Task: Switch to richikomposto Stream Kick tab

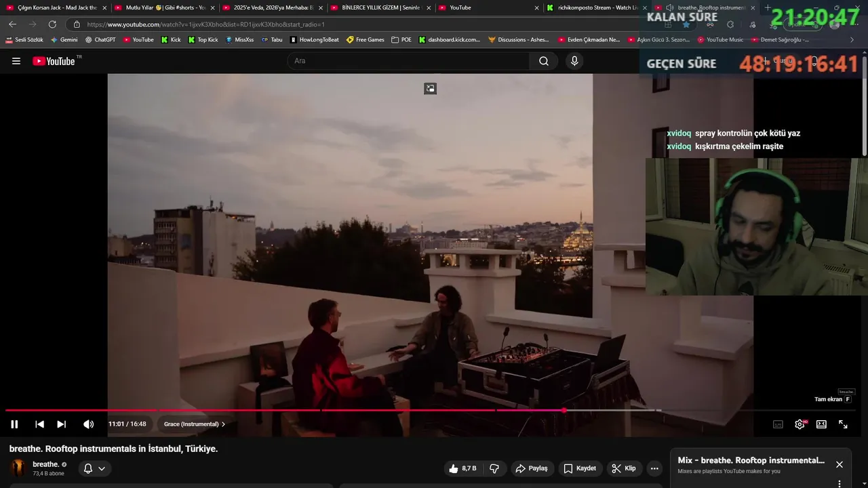Action: point(597,7)
